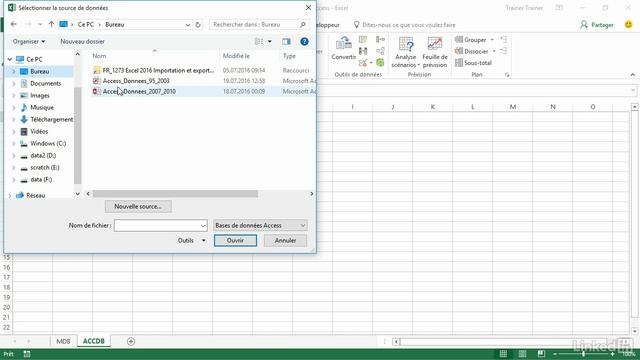The image size is (640, 360).
Task: Select Téléchargement in navigation tree
Action: tap(51, 120)
